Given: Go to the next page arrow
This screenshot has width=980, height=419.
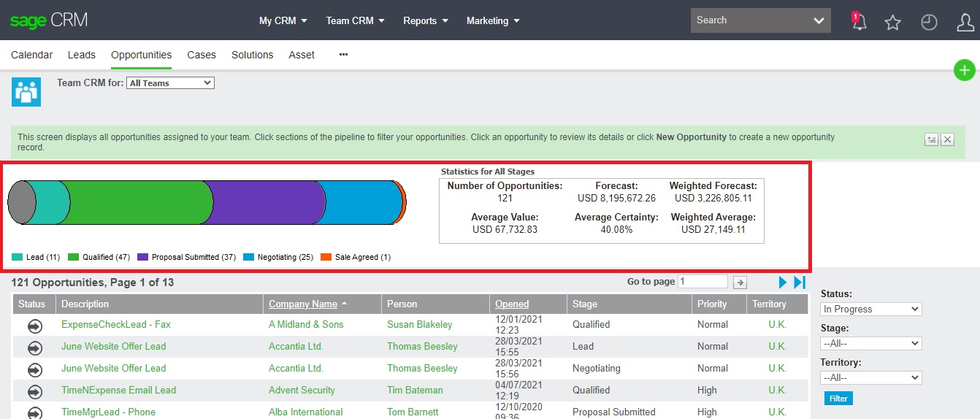Looking at the screenshot, I should click(x=783, y=282).
